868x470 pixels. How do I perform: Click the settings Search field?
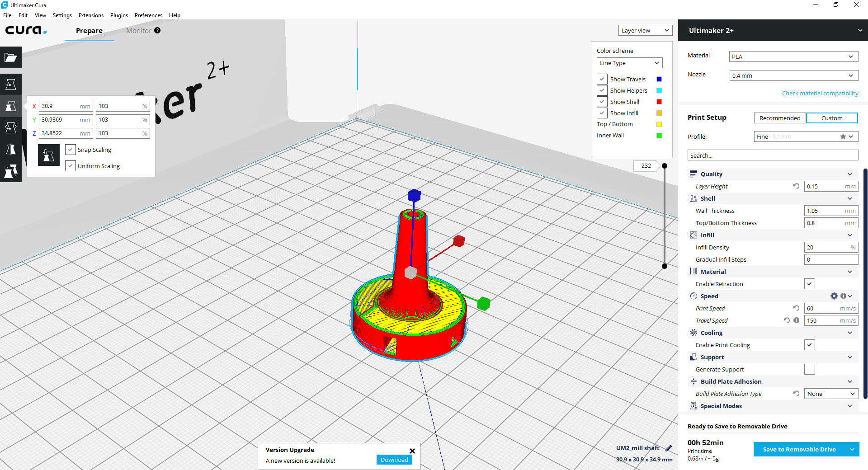click(773, 155)
